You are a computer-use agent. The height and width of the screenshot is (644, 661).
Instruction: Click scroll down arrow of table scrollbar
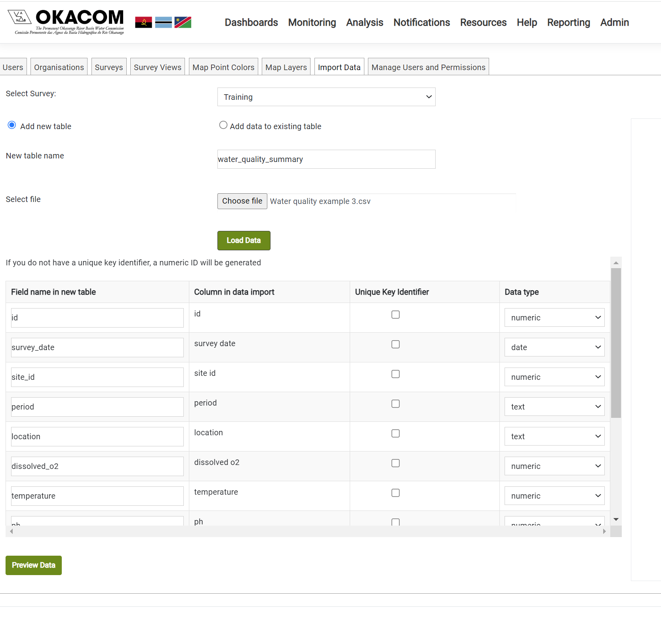pyautogui.click(x=616, y=519)
